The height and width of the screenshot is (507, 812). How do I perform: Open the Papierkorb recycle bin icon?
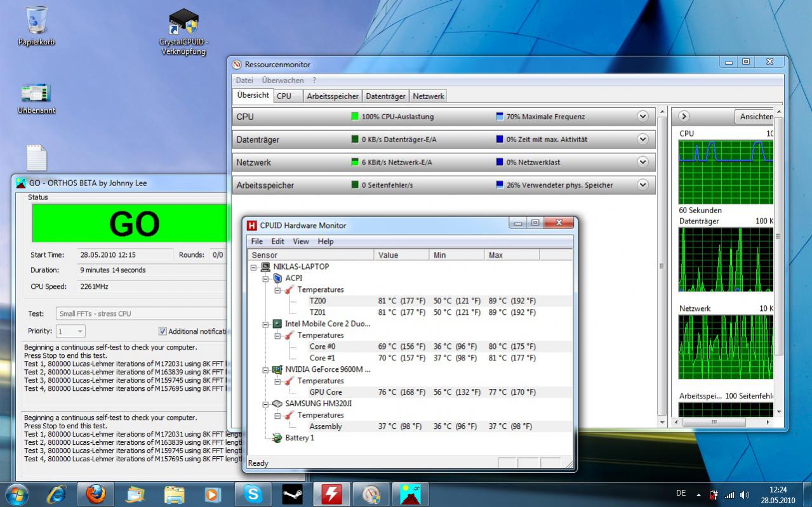pyautogui.click(x=36, y=25)
